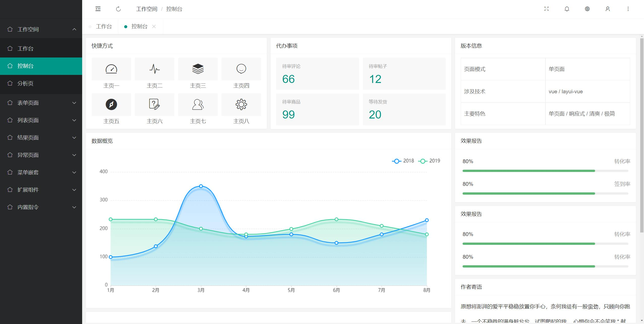Viewport: 644px width, 324px height.
Task: Open the 主页一 dashboard gauge shortcut
Action: tap(111, 69)
